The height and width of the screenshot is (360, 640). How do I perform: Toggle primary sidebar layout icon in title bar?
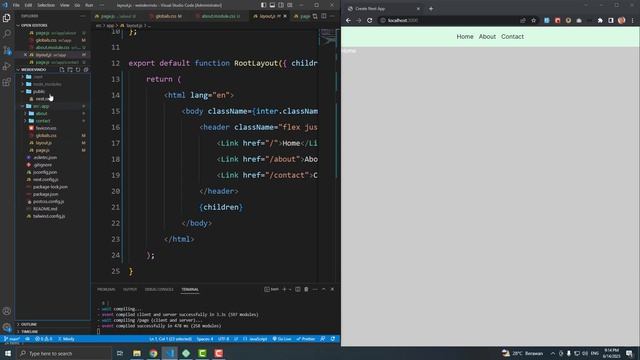tap(263, 5)
